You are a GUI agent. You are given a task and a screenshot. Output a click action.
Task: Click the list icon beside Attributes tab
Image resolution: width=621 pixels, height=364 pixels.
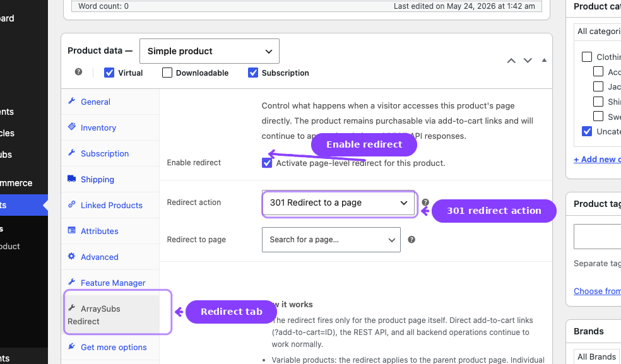coord(72,230)
